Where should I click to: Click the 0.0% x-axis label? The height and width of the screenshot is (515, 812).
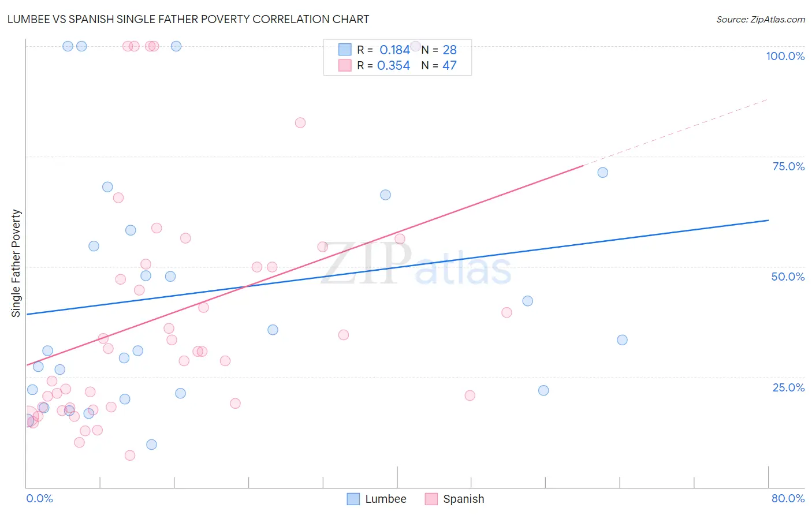[39, 498]
